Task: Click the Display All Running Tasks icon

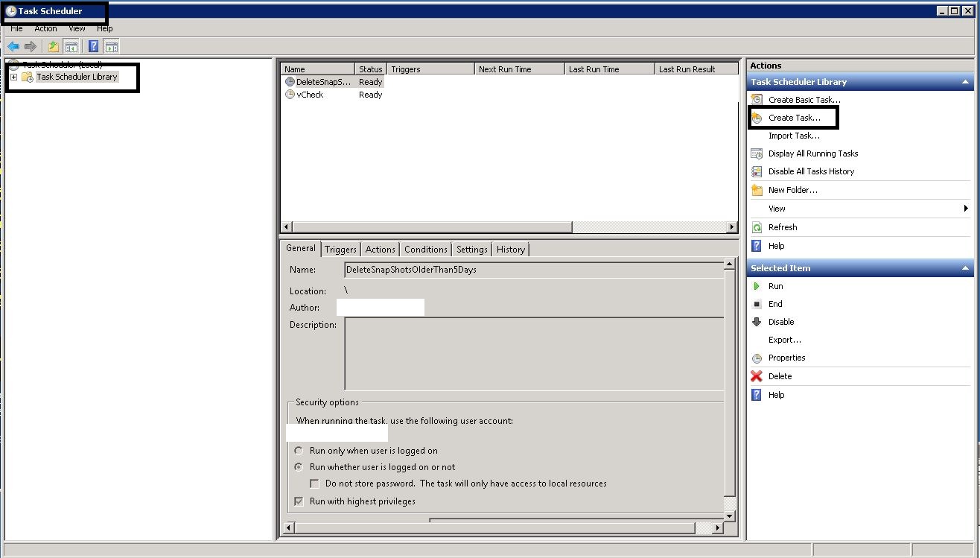Action: [757, 153]
